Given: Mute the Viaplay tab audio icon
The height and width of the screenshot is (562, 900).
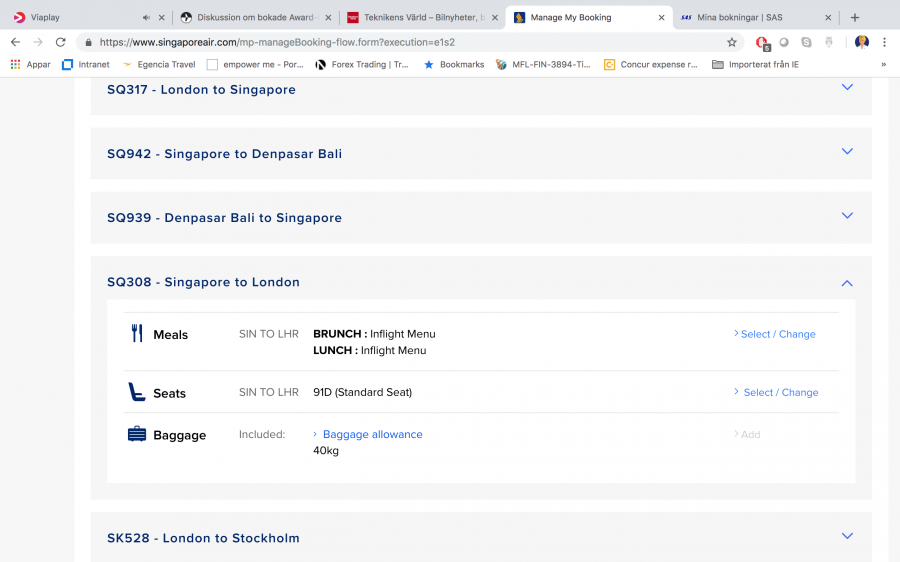Looking at the screenshot, I should tap(147, 18).
